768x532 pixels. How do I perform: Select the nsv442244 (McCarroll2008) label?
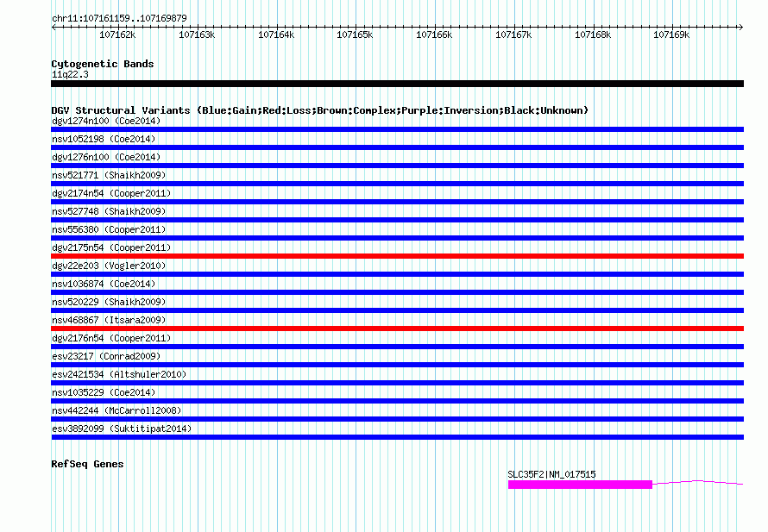(x=116, y=410)
